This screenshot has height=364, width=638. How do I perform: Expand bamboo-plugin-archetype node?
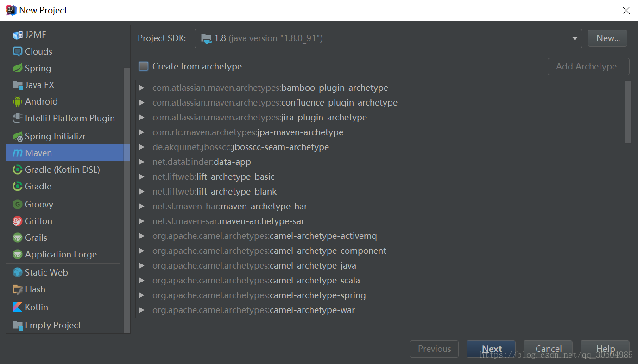[142, 88]
